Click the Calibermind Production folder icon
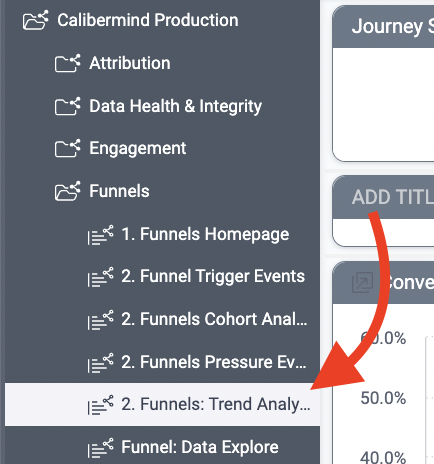The width and height of the screenshot is (434, 464). (35, 20)
